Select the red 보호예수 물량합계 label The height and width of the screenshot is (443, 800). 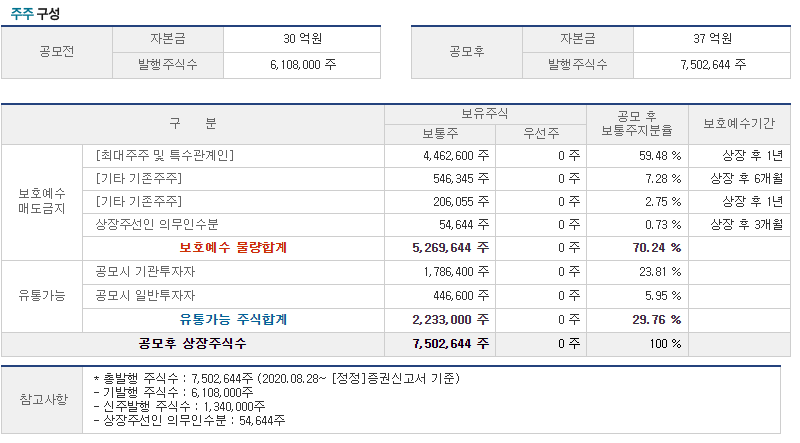233,248
